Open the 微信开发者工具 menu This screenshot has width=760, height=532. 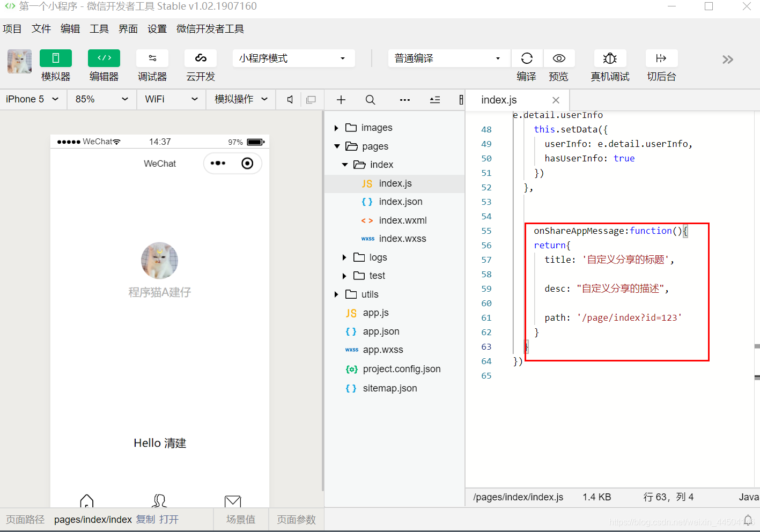click(x=210, y=29)
